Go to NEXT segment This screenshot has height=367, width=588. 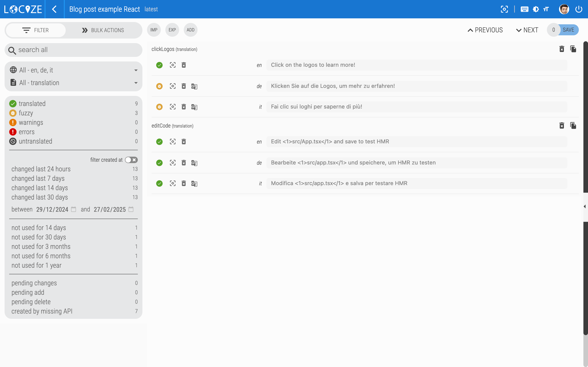coord(527,30)
